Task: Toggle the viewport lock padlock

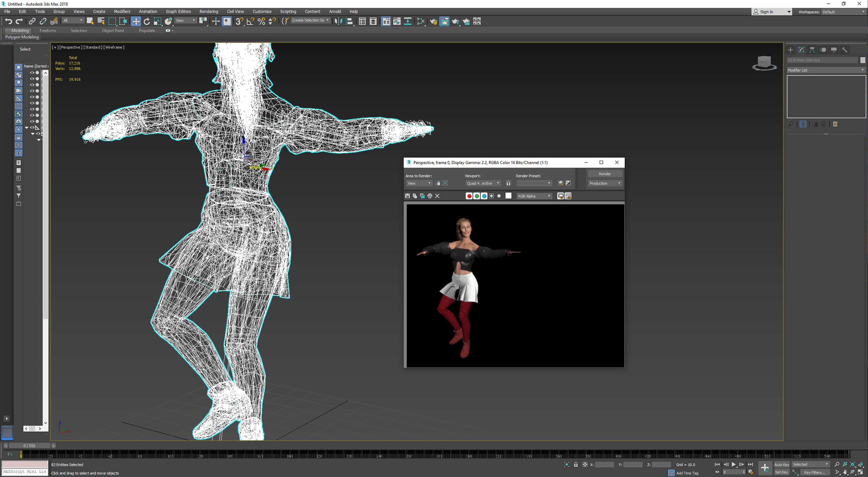Action: pyautogui.click(x=509, y=183)
